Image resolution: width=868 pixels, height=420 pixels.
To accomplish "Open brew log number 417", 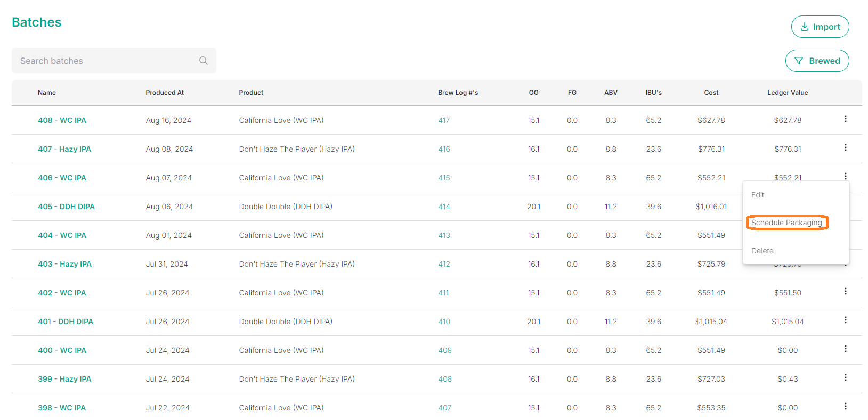I will pyautogui.click(x=444, y=120).
